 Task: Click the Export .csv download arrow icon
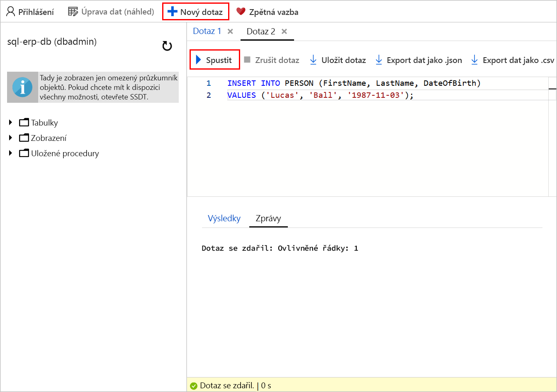click(x=474, y=60)
